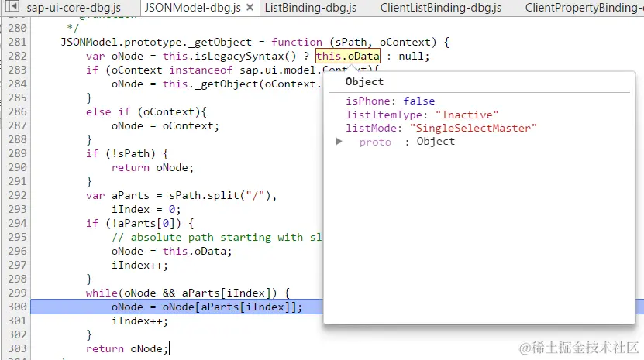Viewport: 644px width, 360px height.
Task: Click "if (!sPath) {" on line 289
Action: point(127,153)
